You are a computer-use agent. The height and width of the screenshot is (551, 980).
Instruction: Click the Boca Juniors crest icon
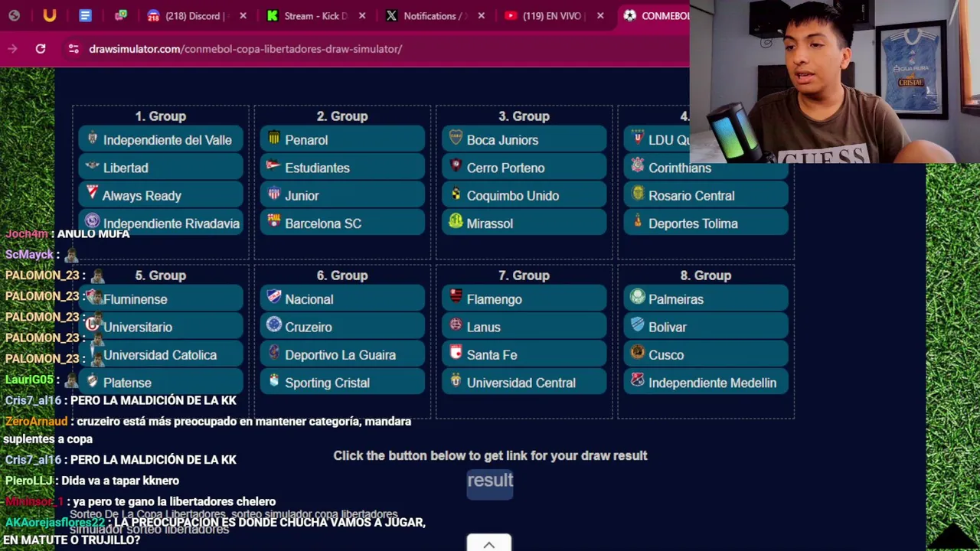456,139
